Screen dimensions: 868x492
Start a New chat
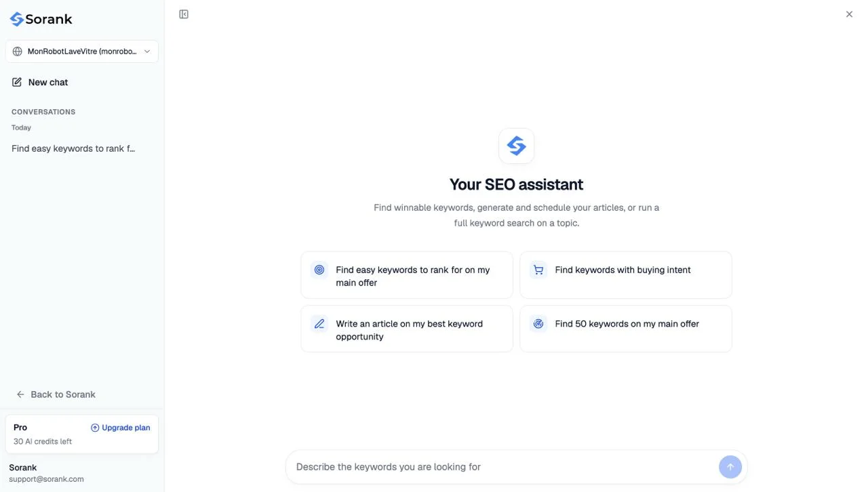(x=82, y=82)
